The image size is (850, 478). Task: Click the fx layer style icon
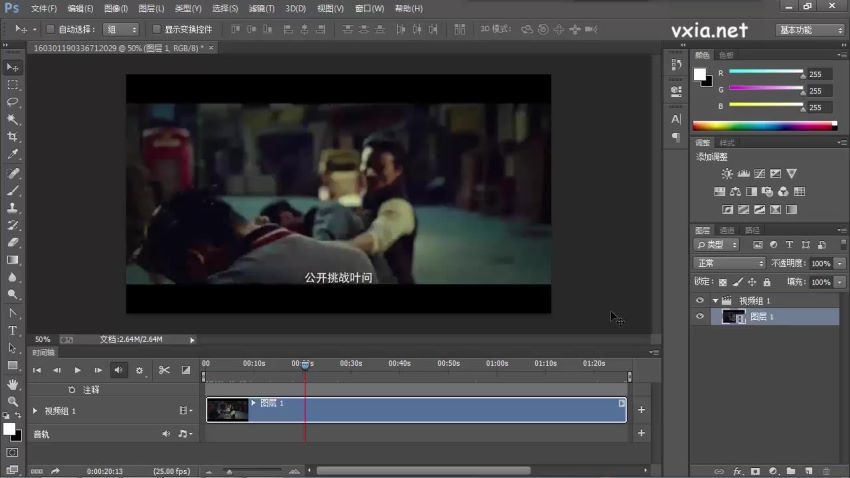coord(737,471)
